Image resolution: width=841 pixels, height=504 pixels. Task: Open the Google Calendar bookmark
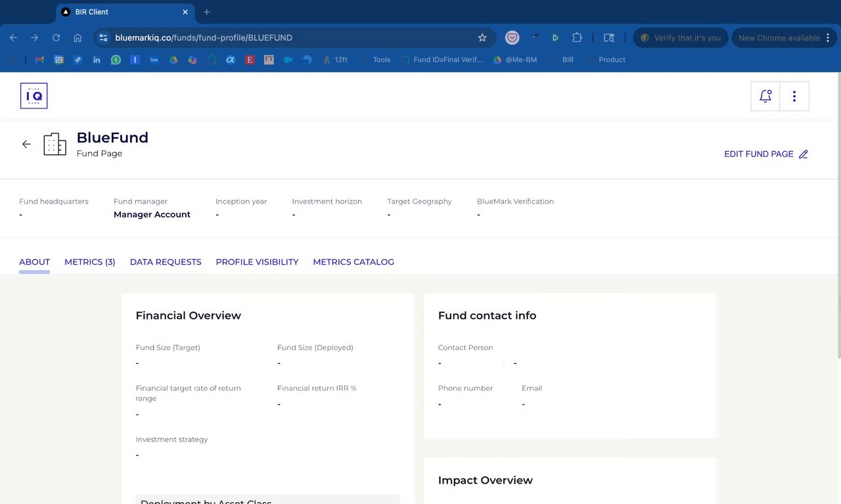[x=58, y=60]
